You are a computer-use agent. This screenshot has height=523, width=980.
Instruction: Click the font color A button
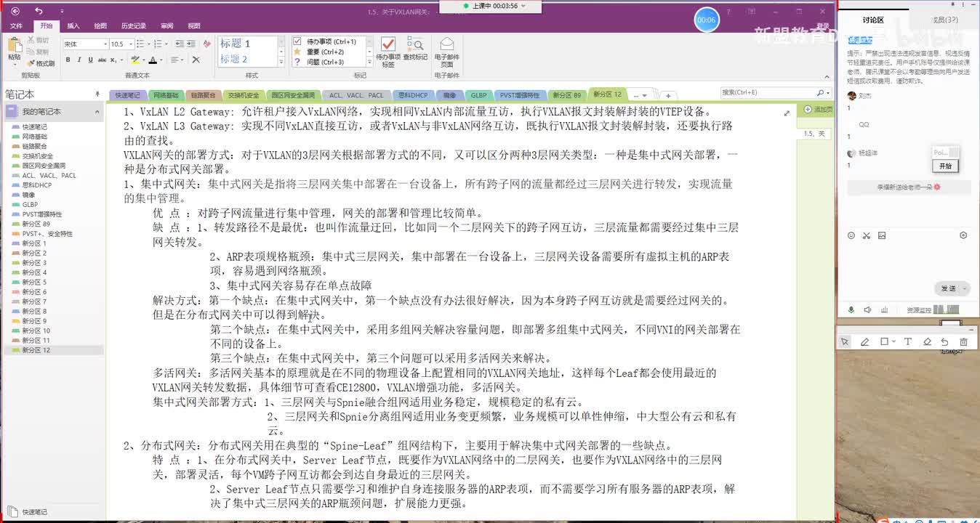[x=153, y=60]
